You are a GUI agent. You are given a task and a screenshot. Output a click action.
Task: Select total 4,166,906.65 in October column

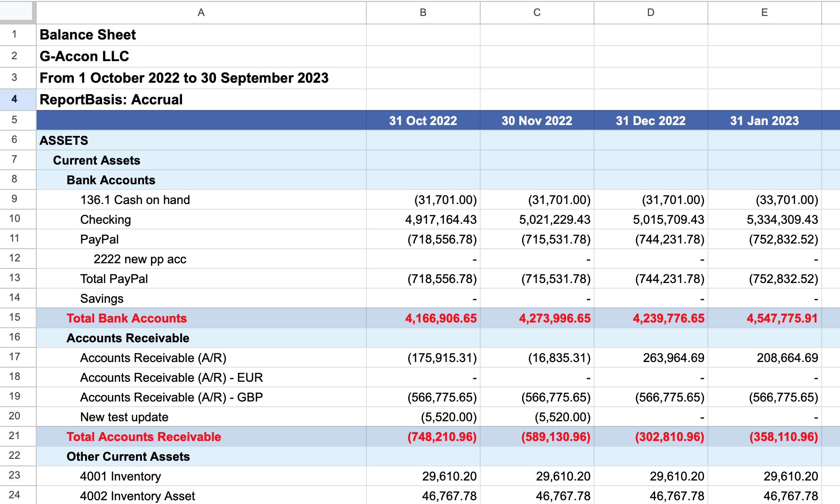tap(423, 318)
